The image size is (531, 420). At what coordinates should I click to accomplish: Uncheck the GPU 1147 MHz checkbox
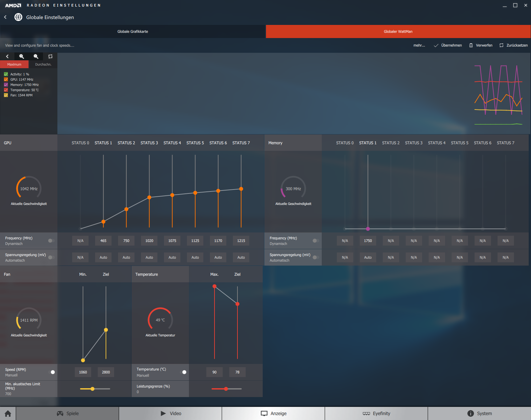pyautogui.click(x=6, y=79)
